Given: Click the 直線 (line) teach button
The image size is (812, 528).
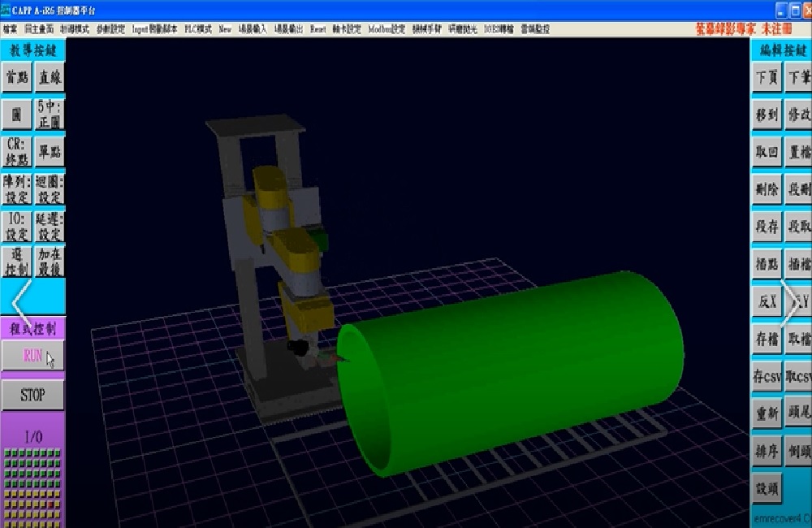Looking at the screenshot, I should (50, 77).
